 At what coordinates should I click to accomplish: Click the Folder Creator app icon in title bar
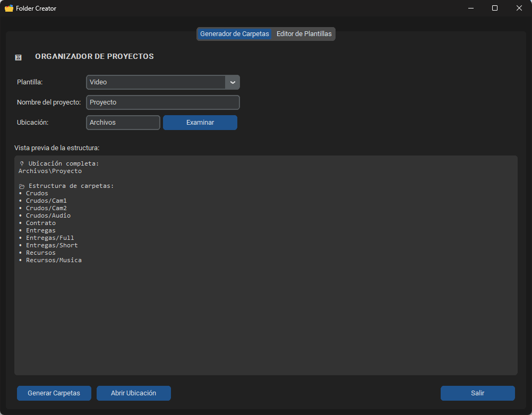point(8,8)
